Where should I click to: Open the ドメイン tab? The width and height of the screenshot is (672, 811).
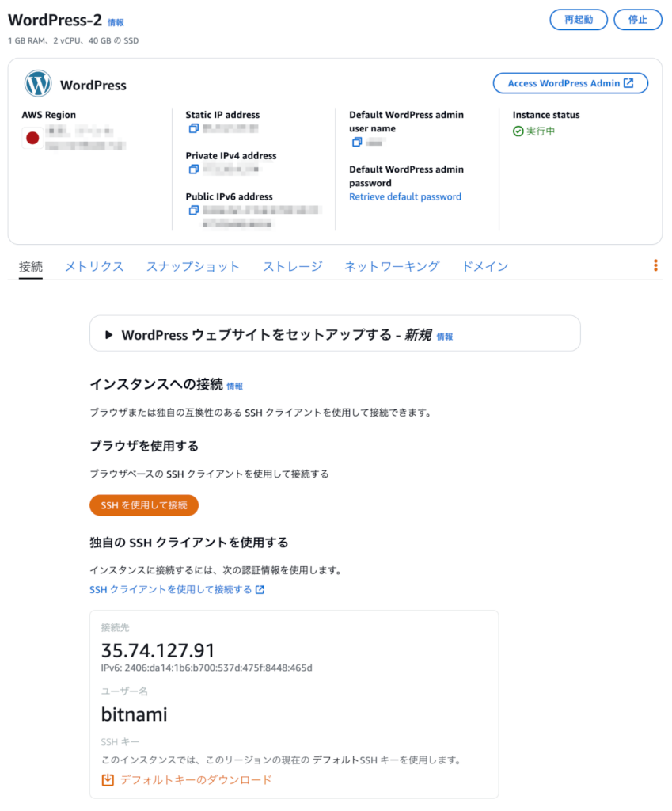click(x=485, y=266)
